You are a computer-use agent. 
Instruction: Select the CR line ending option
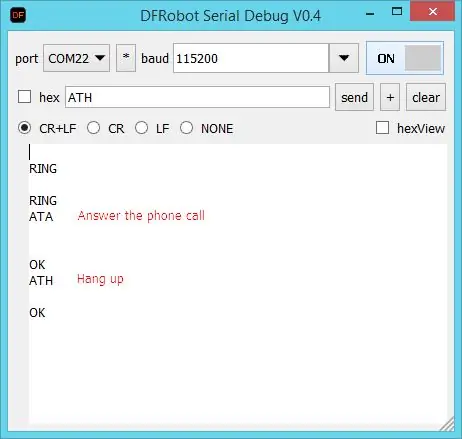click(93, 128)
